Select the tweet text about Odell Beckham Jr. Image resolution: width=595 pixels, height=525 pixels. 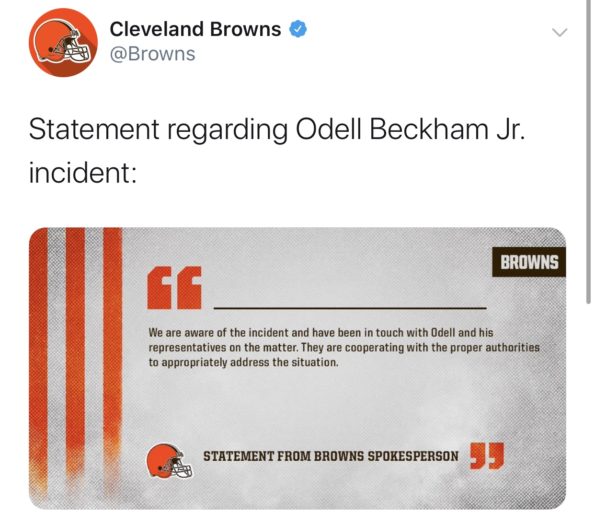(277, 151)
